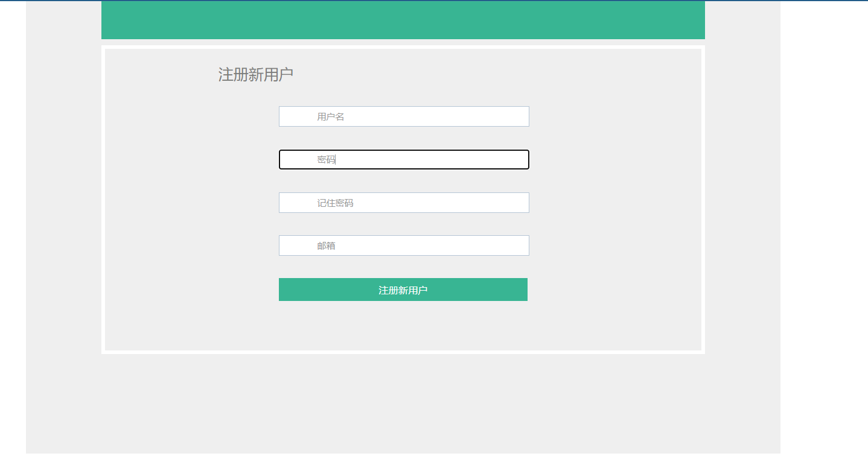868x459 pixels.
Task: Click the area below the register button
Action: 403,326
